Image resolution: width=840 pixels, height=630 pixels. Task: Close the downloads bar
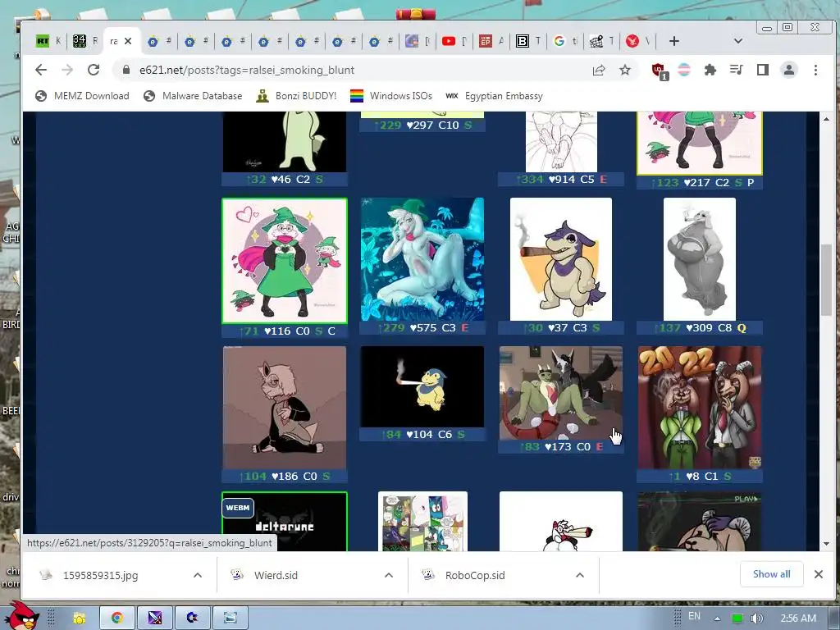tap(819, 574)
